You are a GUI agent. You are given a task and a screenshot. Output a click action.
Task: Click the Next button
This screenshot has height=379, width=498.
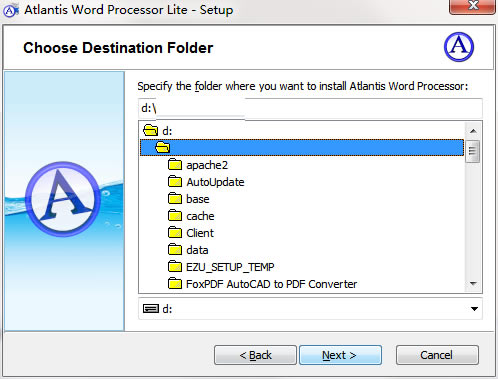(x=340, y=355)
